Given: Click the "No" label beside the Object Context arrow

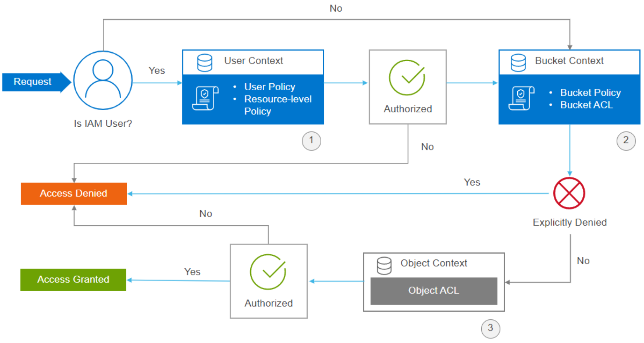Looking at the screenshot, I should pos(583,261).
